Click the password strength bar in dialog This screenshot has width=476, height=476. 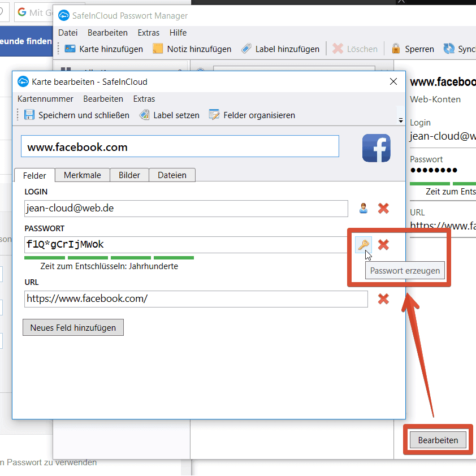coord(109,258)
